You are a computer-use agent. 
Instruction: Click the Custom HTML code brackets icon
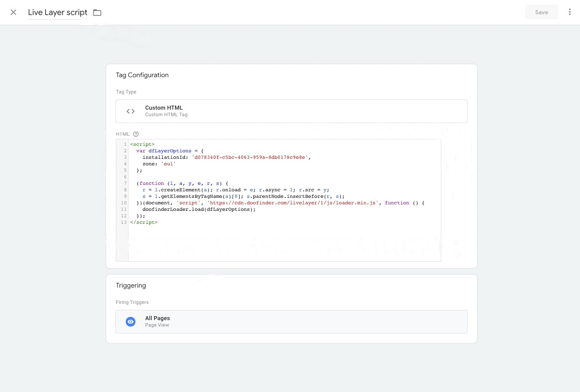pyautogui.click(x=131, y=111)
